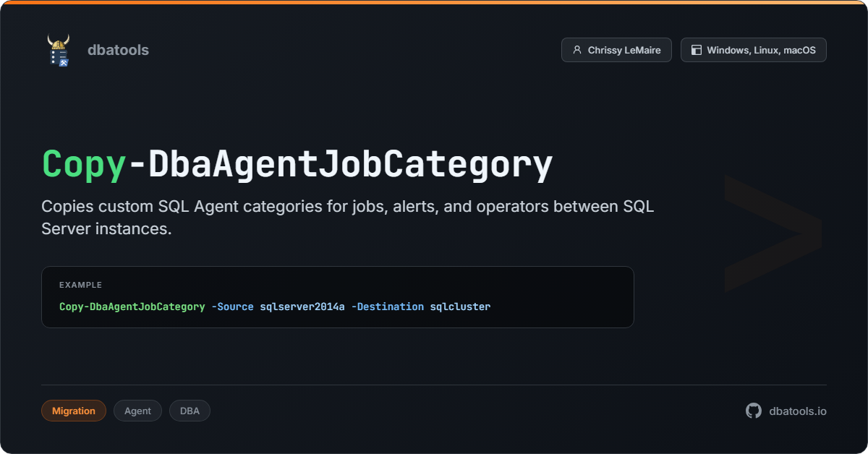The image size is (868, 454).
Task: Click the green Copy-DbaAgentJobCategory command in the example
Action: pos(132,307)
